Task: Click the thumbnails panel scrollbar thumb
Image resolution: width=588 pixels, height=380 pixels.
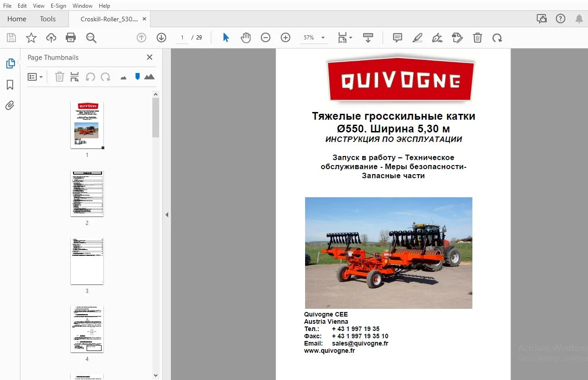Action: 156,117
